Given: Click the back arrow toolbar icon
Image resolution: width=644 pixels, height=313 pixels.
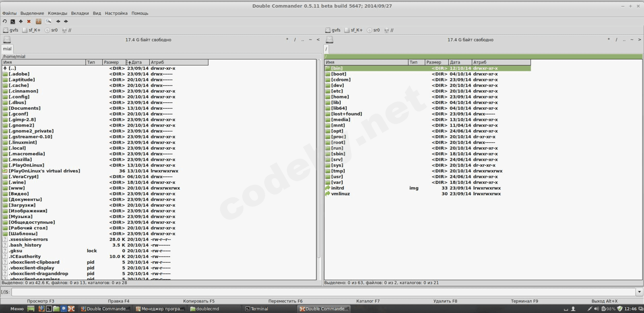Looking at the screenshot, I should click(x=58, y=21).
